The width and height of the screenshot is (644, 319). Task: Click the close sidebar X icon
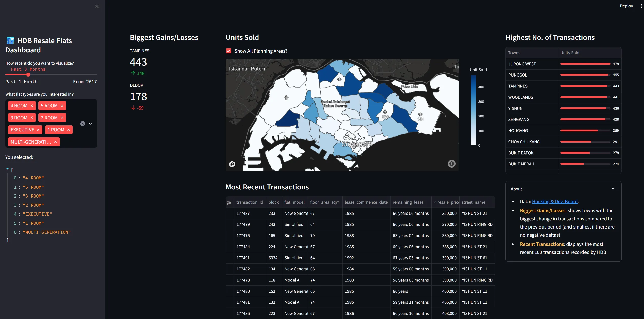[x=96, y=6]
